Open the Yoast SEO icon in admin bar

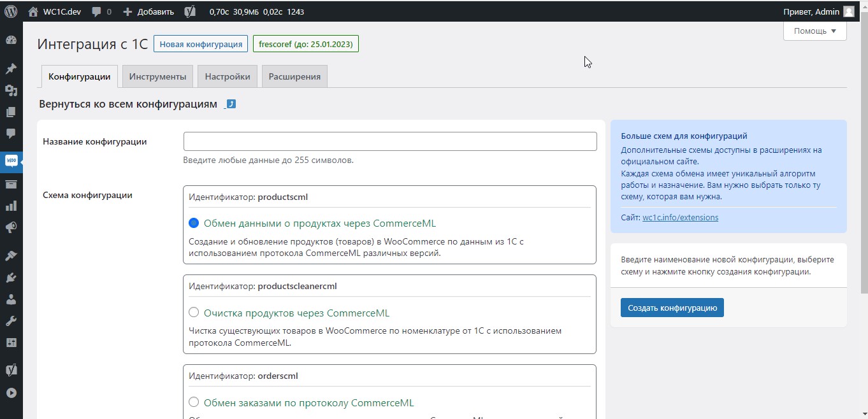190,11
